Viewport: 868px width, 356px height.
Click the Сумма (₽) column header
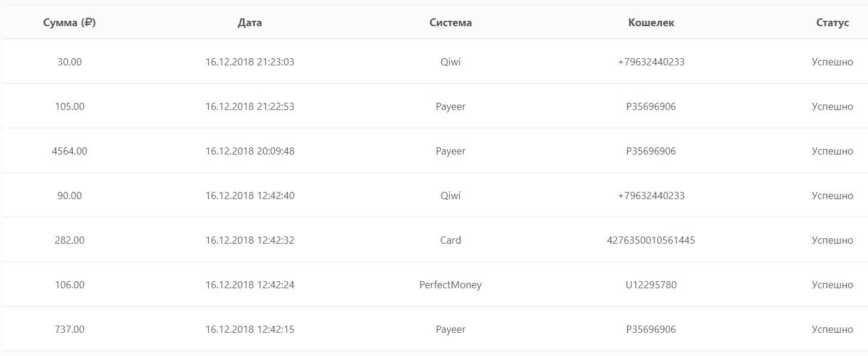(x=70, y=23)
